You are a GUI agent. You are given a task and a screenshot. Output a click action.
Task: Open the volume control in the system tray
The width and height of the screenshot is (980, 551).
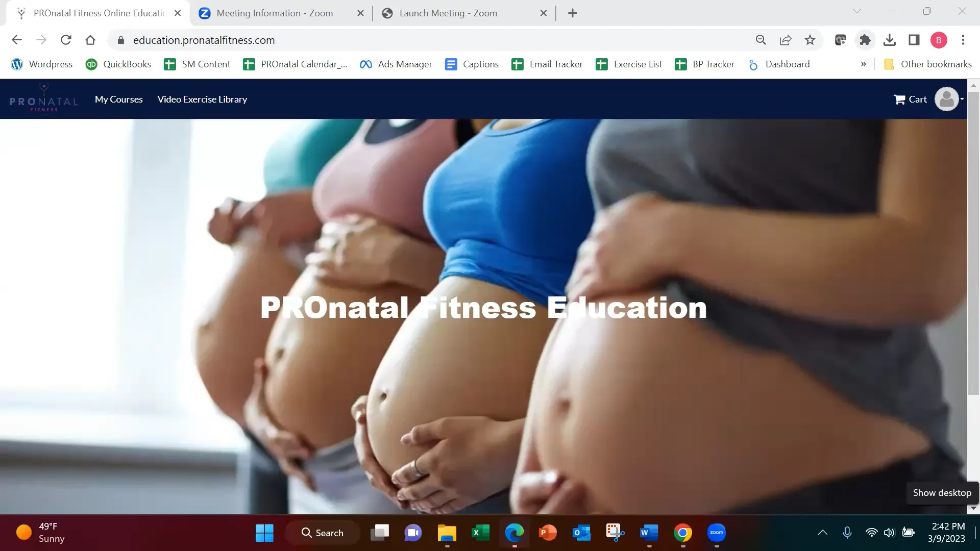coord(889,532)
